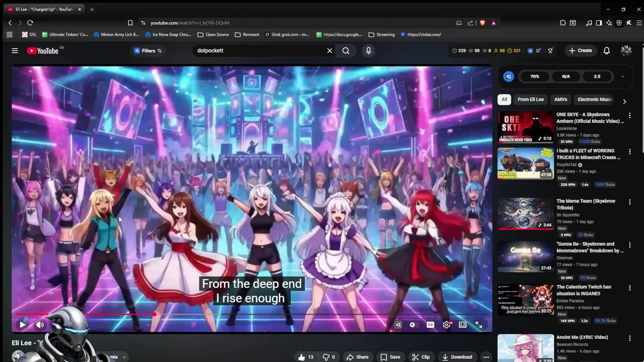Click the 70% score pill
Viewport: 644px width, 362px height.
(534, 76)
